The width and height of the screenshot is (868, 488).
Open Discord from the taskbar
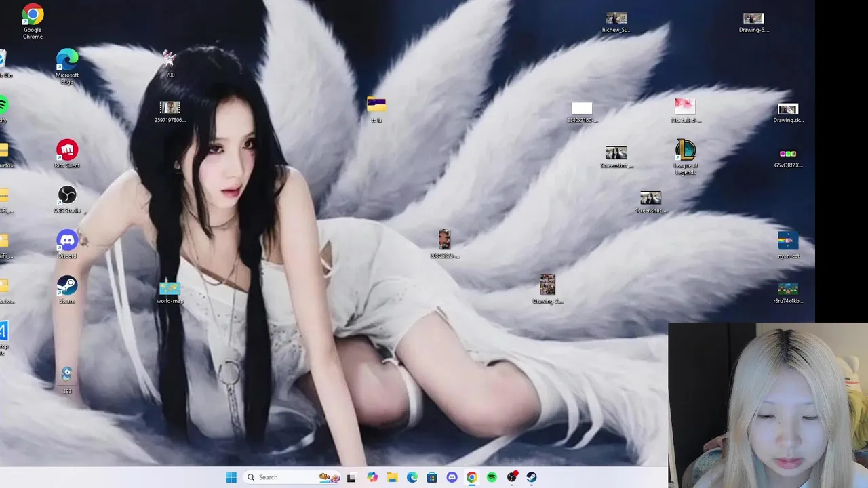[452, 477]
